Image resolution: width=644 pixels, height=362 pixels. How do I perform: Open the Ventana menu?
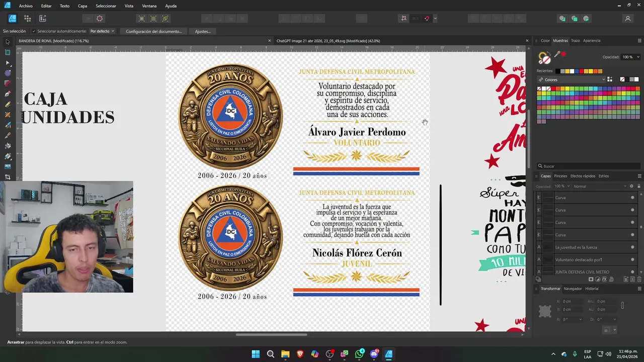click(149, 6)
